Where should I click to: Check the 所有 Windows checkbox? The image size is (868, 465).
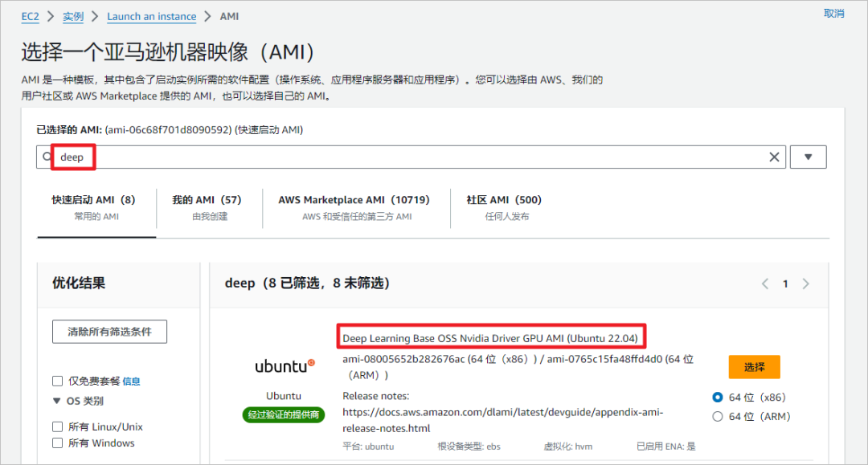[57, 443]
